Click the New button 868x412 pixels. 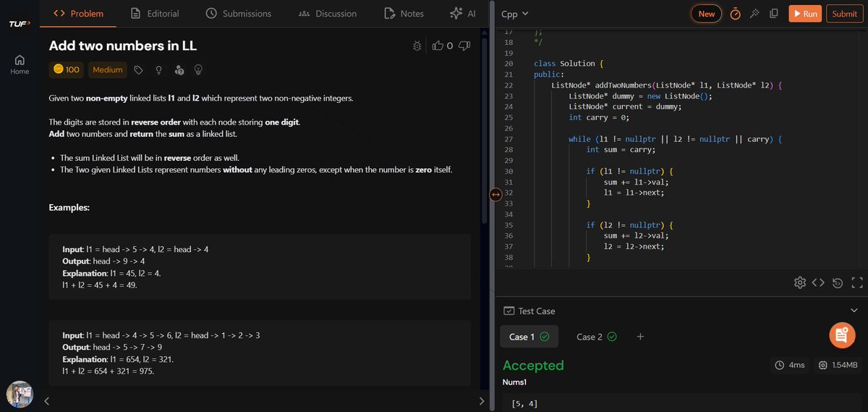(x=707, y=14)
